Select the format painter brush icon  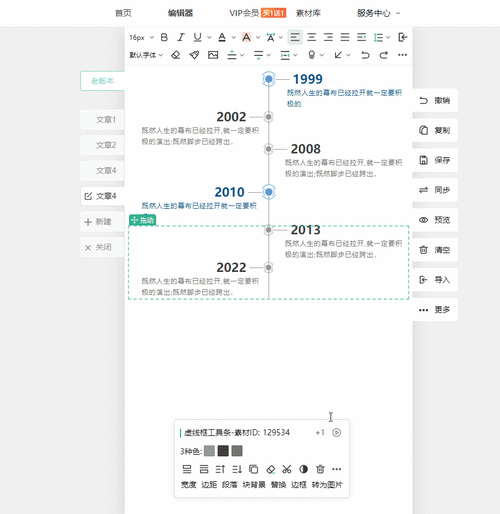pos(194,55)
